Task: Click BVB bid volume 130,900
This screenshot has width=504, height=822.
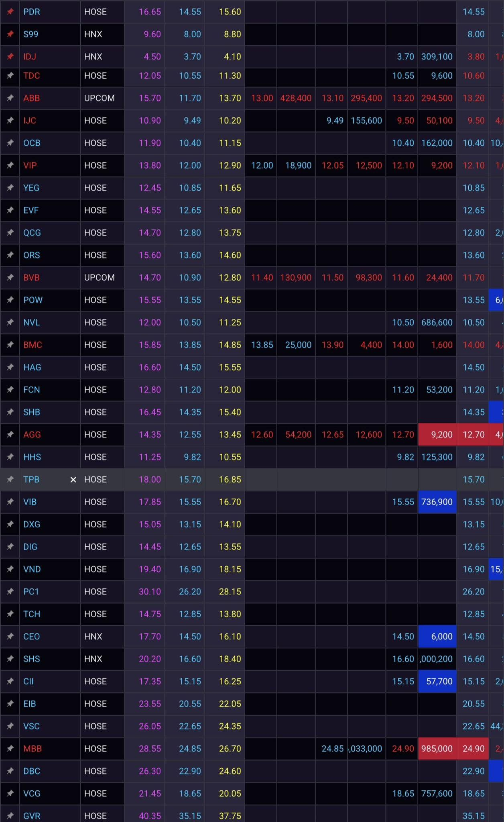Action: pyautogui.click(x=296, y=278)
